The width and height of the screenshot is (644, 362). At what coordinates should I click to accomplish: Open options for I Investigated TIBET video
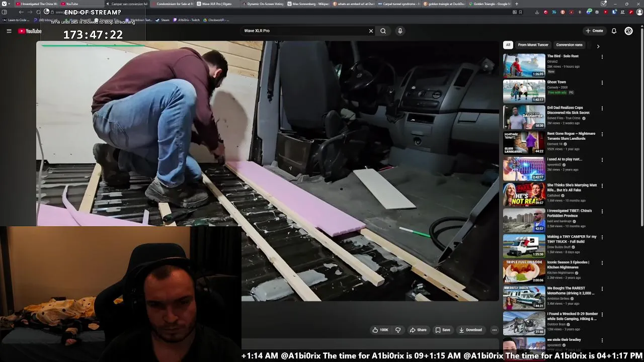click(602, 211)
